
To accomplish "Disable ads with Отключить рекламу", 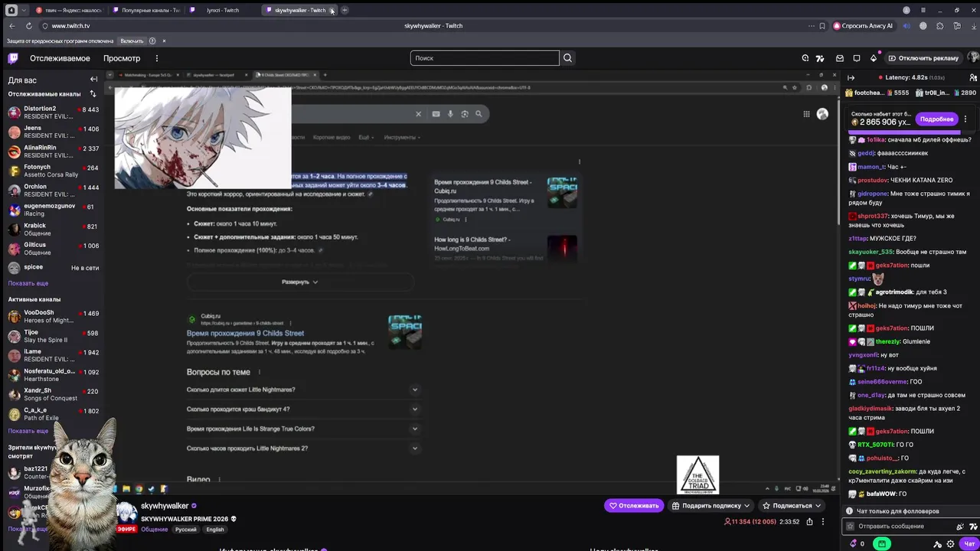I will (x=923, y=58).
